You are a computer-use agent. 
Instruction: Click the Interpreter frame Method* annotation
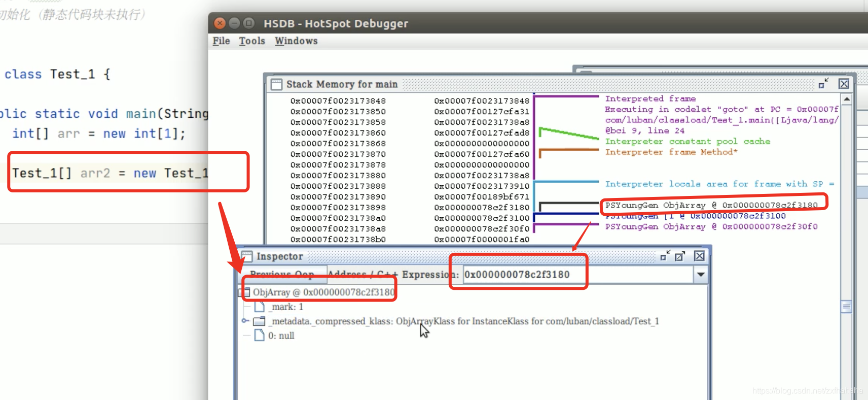pos(671,152)
